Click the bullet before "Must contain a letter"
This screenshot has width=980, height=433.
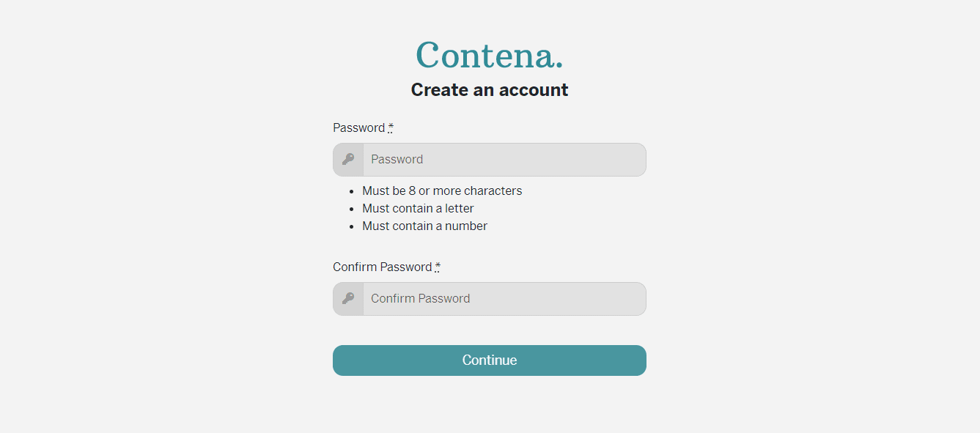point(353,209)
